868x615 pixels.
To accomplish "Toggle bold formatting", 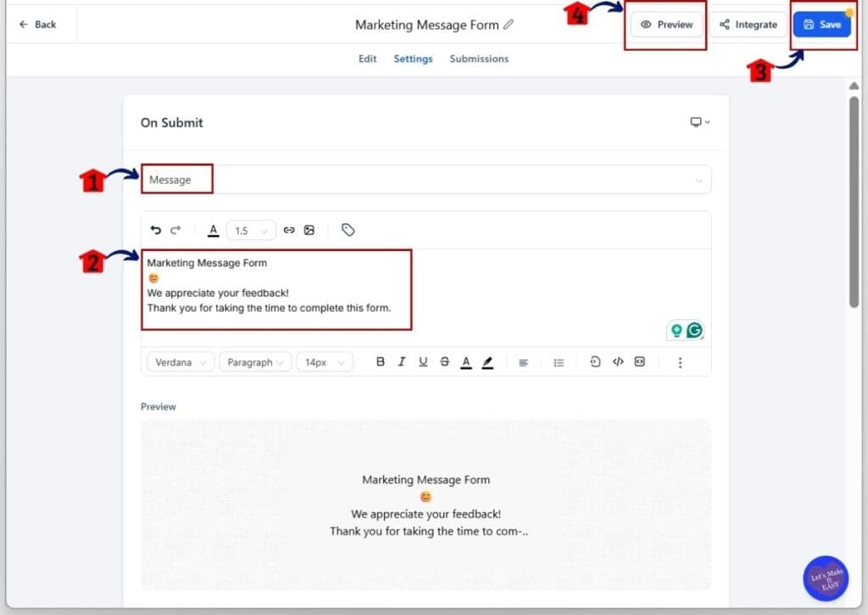I will [x=381, y=361].
